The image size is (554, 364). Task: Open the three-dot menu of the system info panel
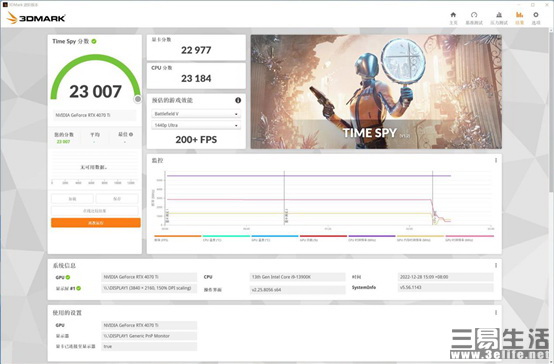(x=496, y=265)
